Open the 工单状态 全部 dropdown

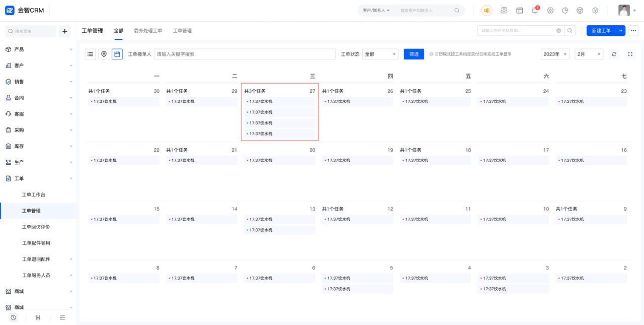pos(380,54)
